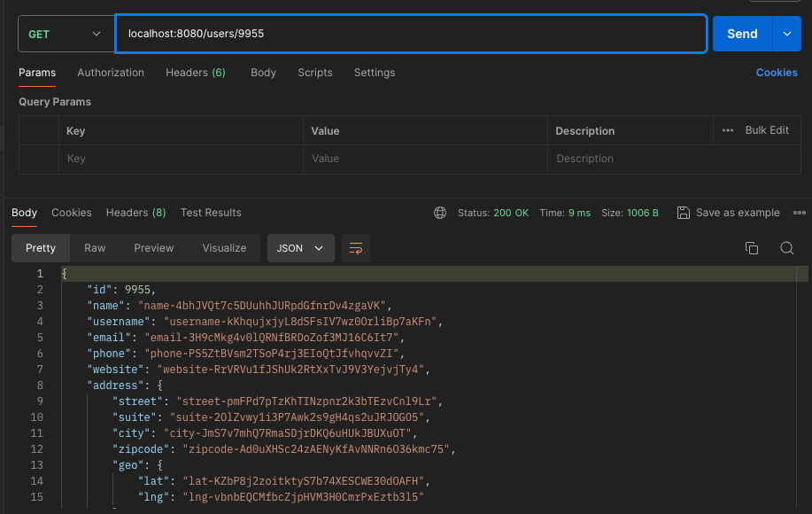Click line number 1 in gutter
Viewport: 812px width, 514px height.
[x=39, y=274]
